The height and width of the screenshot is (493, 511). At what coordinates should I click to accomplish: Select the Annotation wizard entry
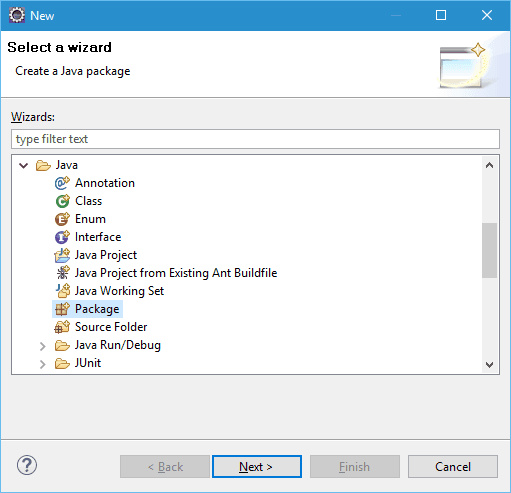105,183
